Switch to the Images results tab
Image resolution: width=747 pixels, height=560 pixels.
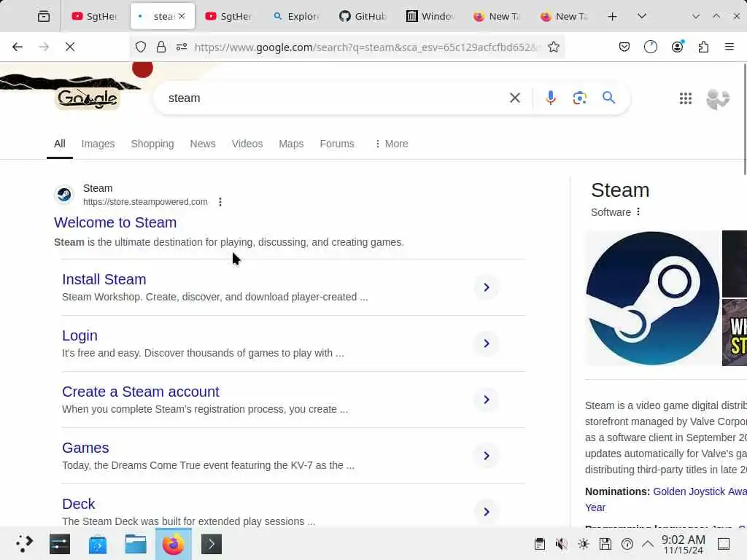tap(98, 144)
